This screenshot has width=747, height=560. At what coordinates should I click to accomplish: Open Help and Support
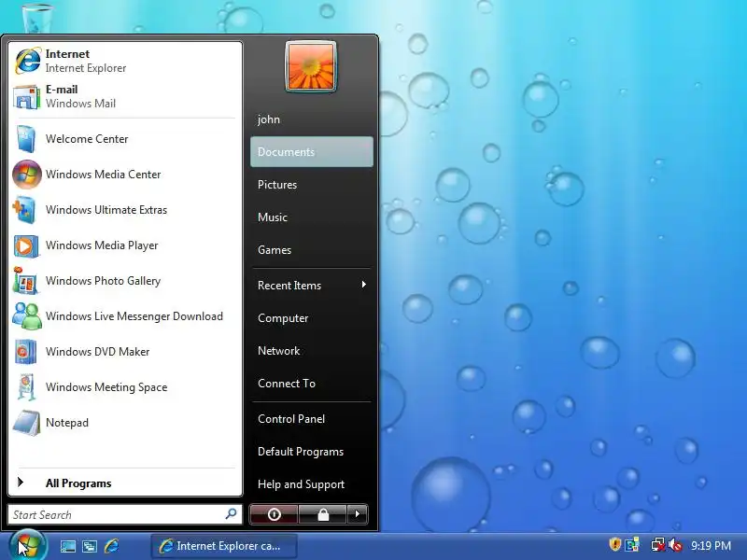point(312,484)
